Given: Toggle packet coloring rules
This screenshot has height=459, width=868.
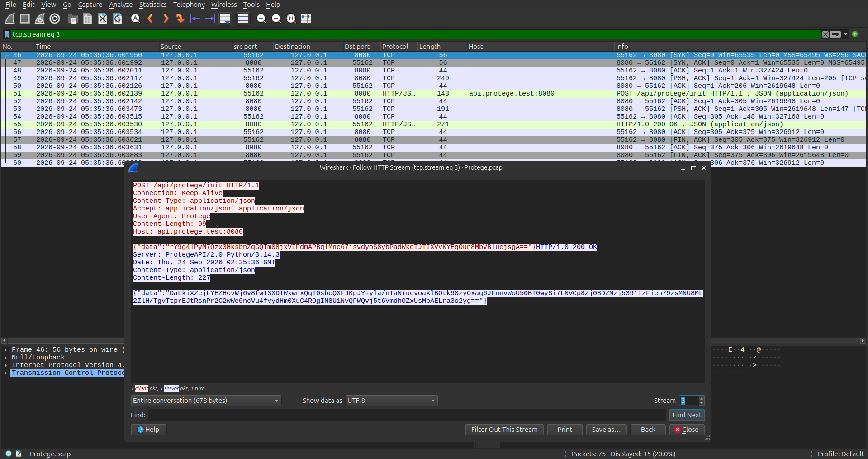Looking at the screenshot, I should pos(243,19).
